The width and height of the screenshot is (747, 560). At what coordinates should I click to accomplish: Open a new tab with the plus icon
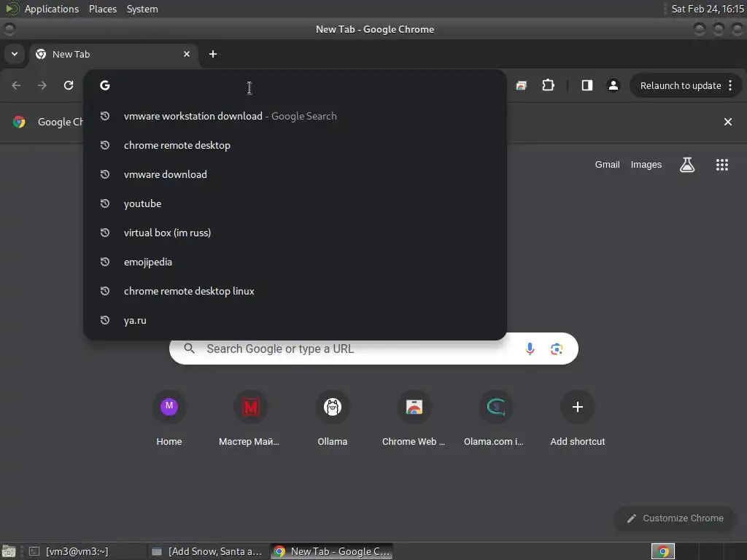tap(213, 54)
